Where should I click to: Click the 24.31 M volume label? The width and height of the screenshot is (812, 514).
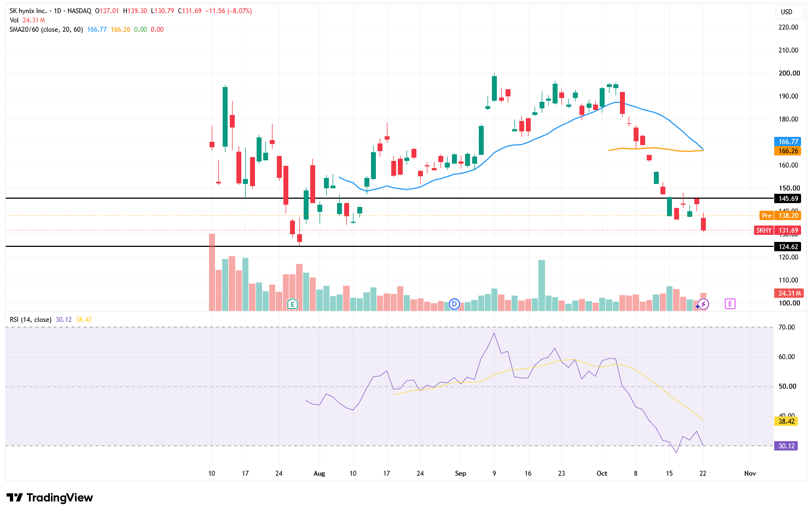coord(789,293)
